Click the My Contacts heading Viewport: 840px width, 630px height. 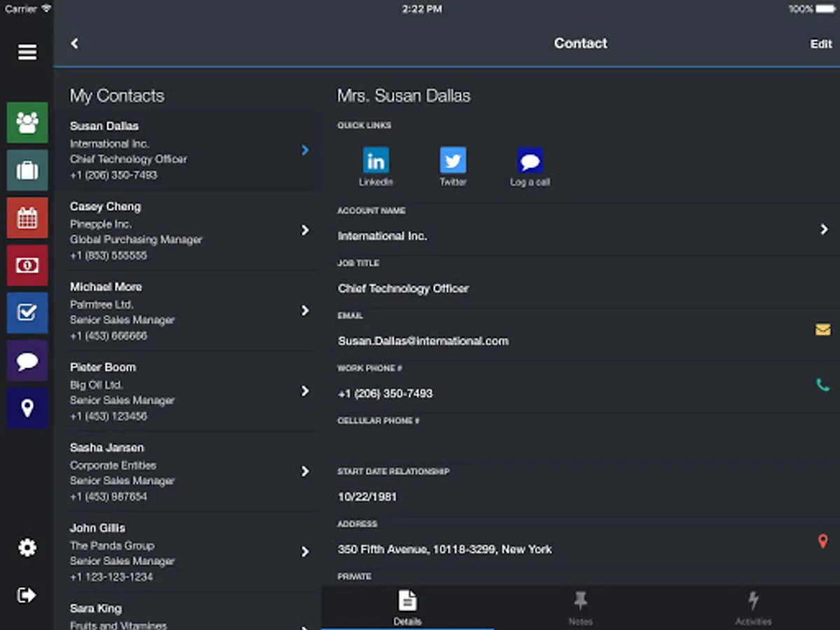pyautogui.click(x=117, y=96)
